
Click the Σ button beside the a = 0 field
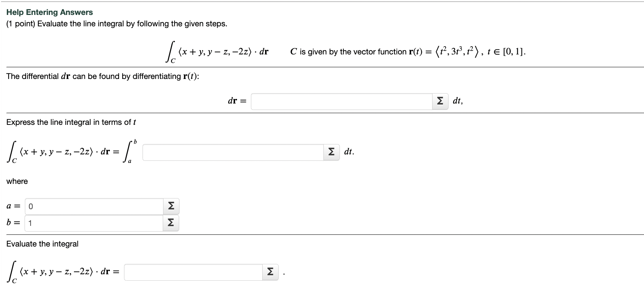(x=171, y=206)
